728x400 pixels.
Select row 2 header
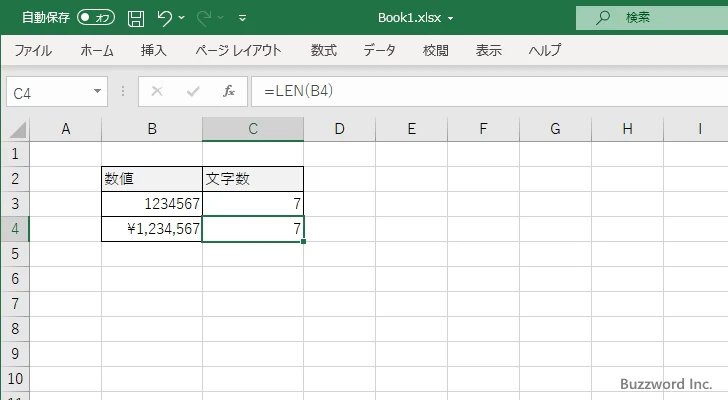click(15, 179)
